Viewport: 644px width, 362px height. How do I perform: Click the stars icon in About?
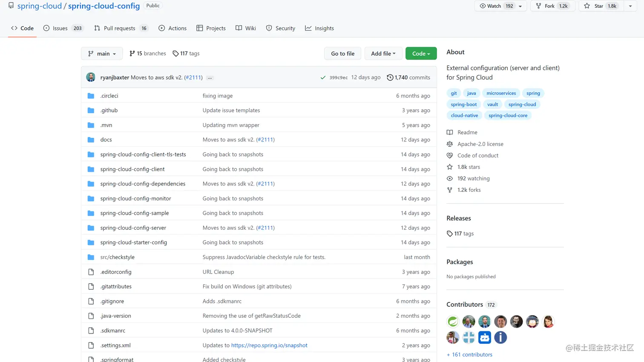click(x=450, y=167)
